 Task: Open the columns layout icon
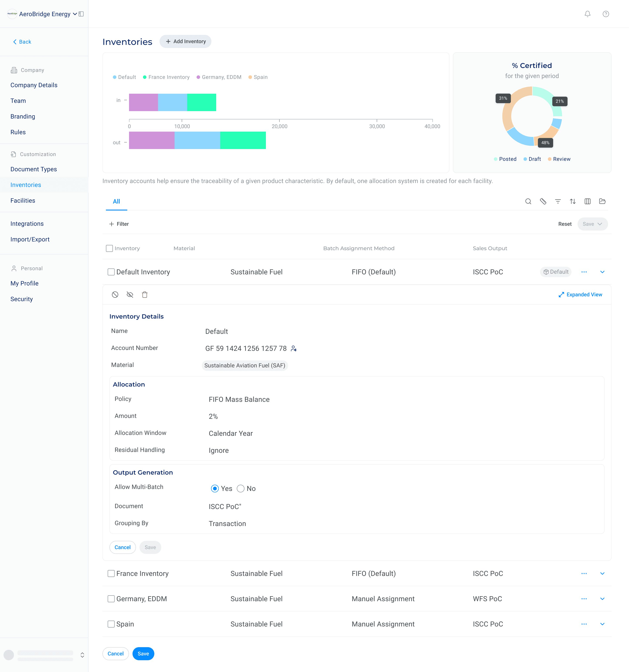[587, 202]
